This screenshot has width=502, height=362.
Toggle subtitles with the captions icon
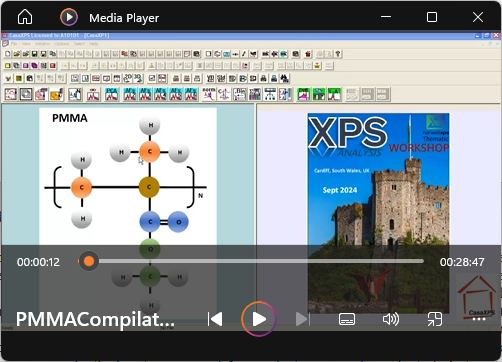[x=347, y=319]
